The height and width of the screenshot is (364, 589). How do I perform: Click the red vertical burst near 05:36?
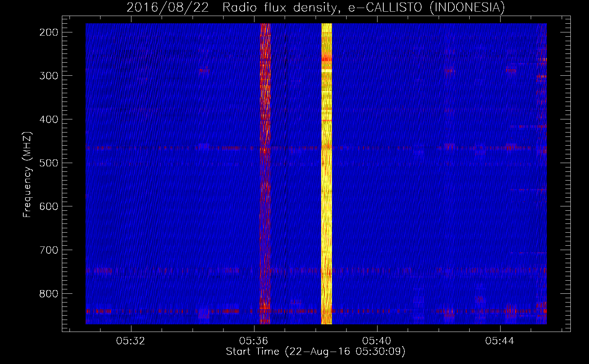(265, 174)
